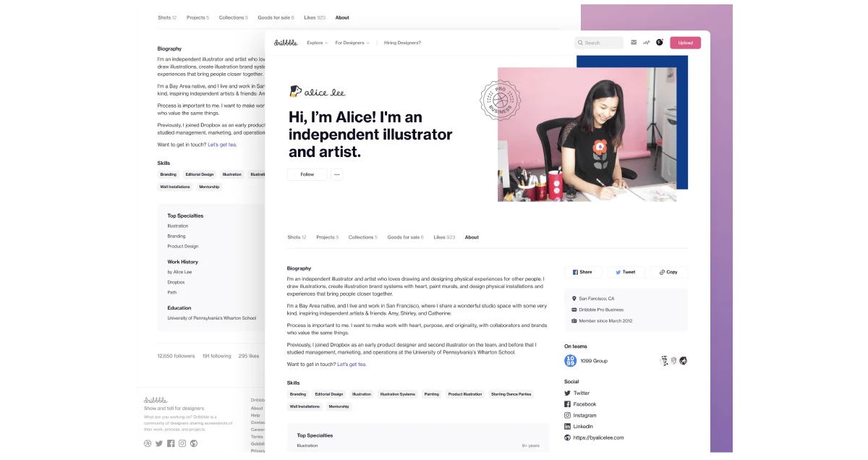Expand the Explore dropdown menu
This screenshot has width=868, height=460.
(318, 43)
